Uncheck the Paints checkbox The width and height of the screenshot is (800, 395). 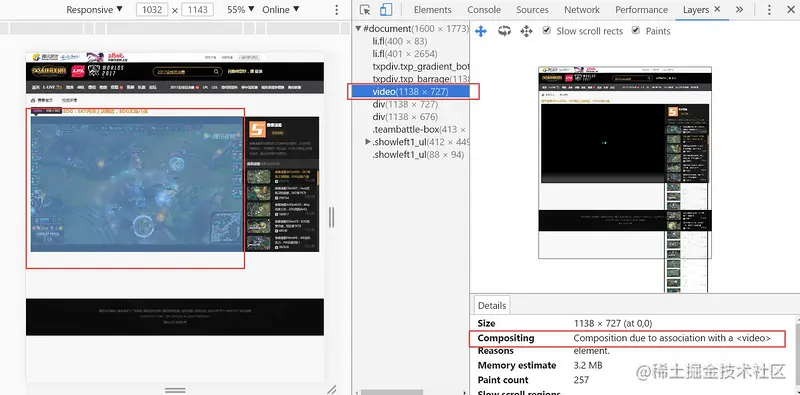636,31
